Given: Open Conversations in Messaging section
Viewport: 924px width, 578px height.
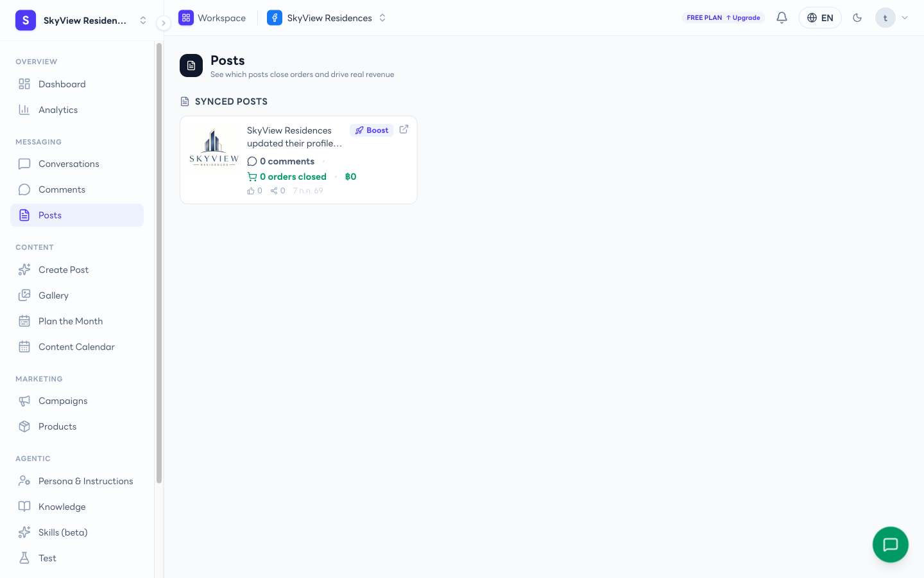Looking at the screenshot, I should point(77,164).
